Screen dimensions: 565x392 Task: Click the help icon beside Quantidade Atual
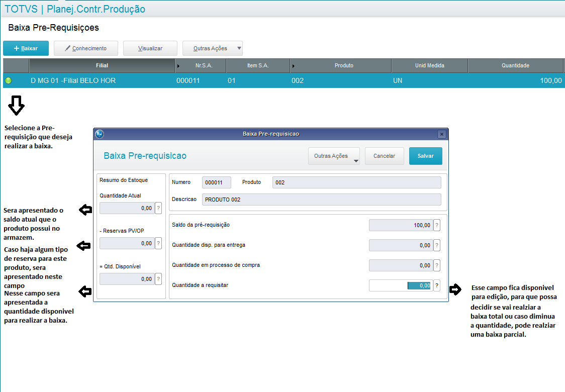(158, 208)
